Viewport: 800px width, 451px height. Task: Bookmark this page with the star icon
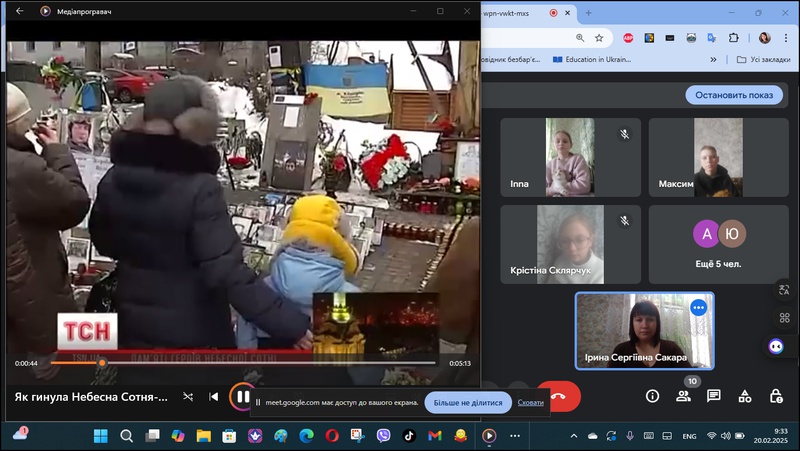[x=599, y=37]
